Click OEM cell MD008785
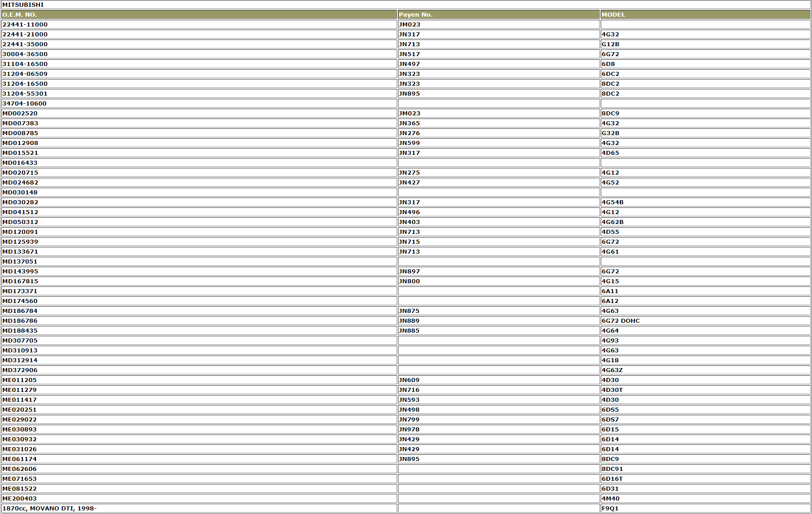 (x=199, y=133)
